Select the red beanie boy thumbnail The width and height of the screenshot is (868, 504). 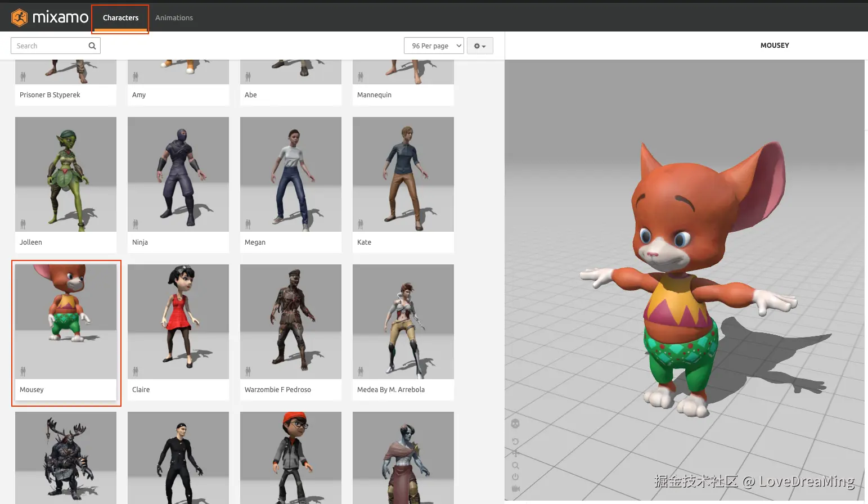tap(291, 458)
